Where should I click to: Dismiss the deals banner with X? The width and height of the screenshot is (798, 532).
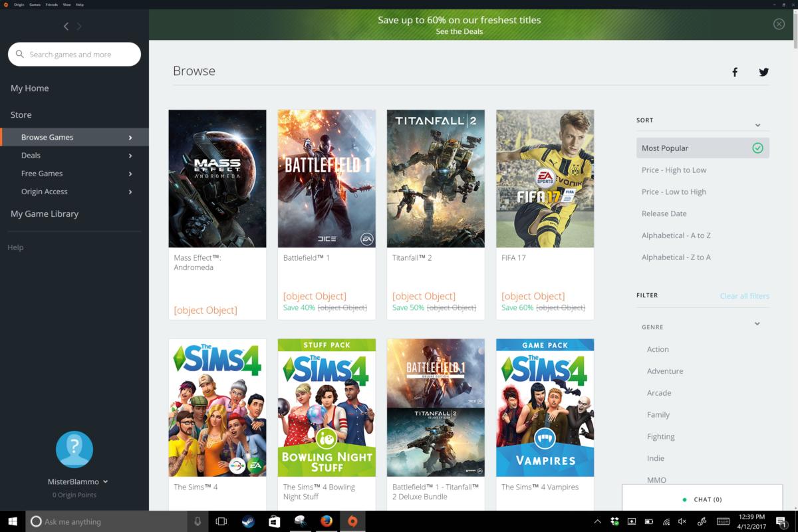779,24
